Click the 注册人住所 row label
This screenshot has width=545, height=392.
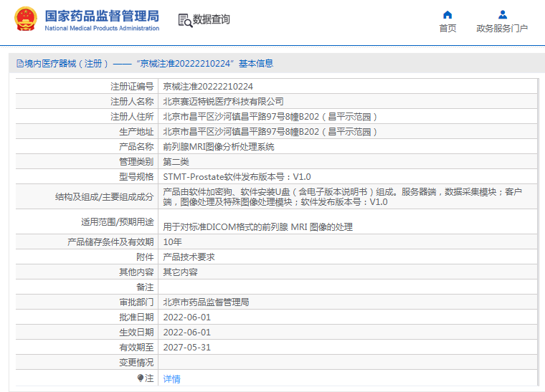click(x=132, y=117)
